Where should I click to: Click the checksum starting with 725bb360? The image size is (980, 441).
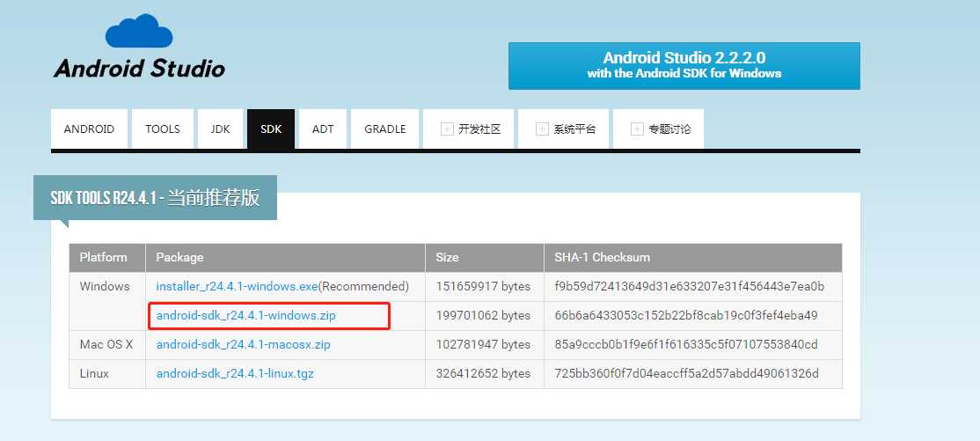tap(686, 373)
